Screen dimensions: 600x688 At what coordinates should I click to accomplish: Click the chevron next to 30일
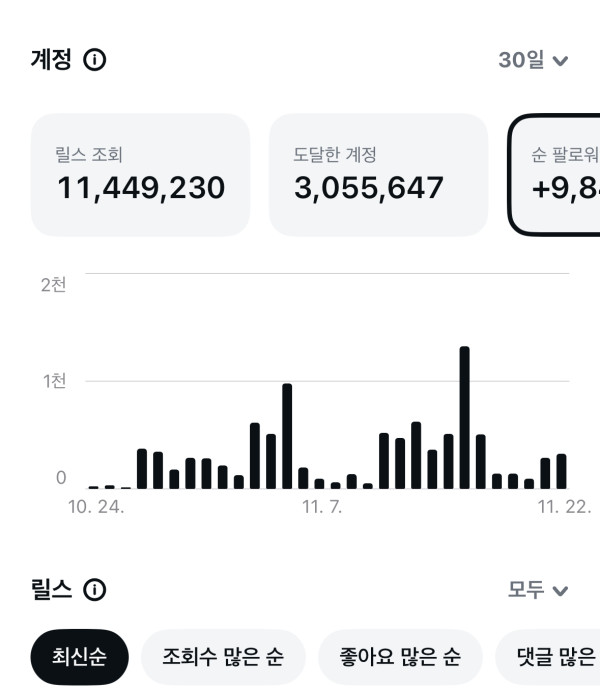click(x=560, y=61)
